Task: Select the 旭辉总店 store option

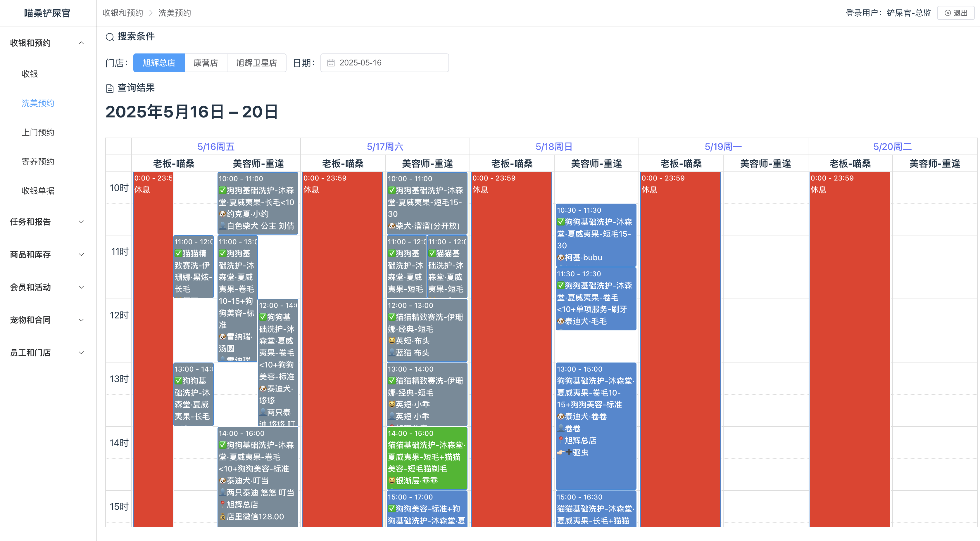Action: [x=159, y=63]
